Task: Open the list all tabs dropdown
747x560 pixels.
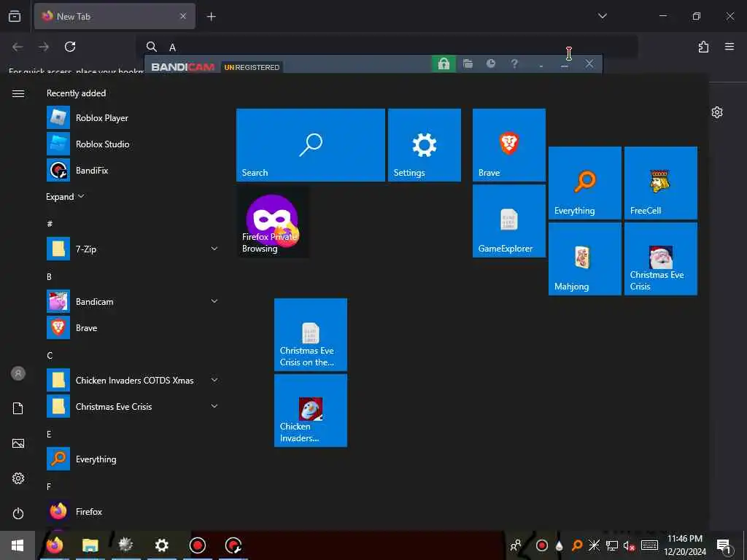Action: coord(602,16)
